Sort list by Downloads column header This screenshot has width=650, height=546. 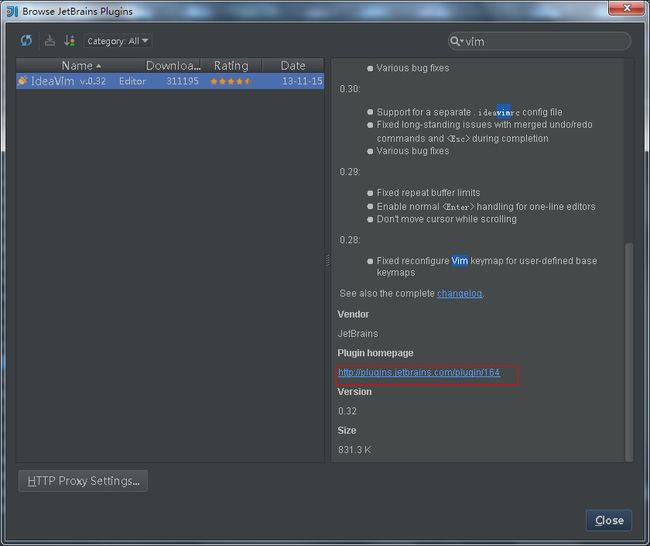coord(172,66)
